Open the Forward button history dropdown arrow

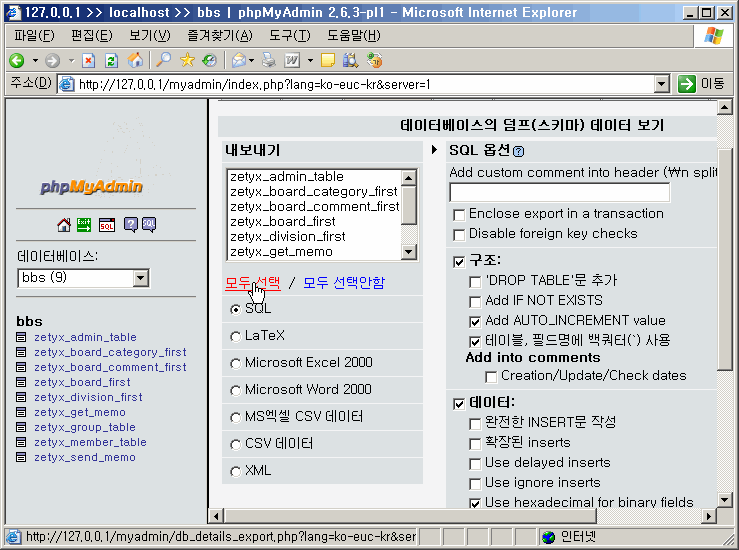[71, 60]
